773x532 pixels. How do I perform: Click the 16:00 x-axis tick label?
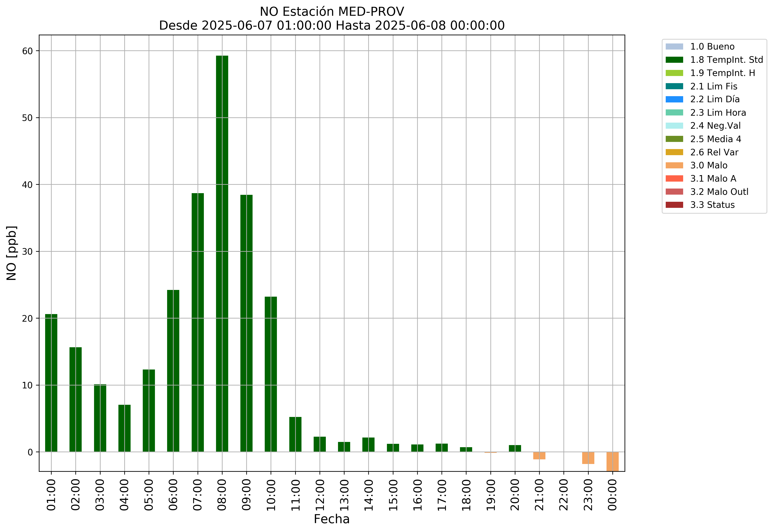(417, 495)
